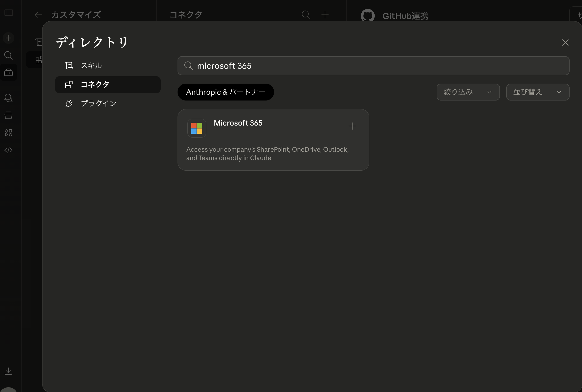The image size is (582, 392).
Task: Click the Microsoft 365 logo icon
Action: coord(197,128)
